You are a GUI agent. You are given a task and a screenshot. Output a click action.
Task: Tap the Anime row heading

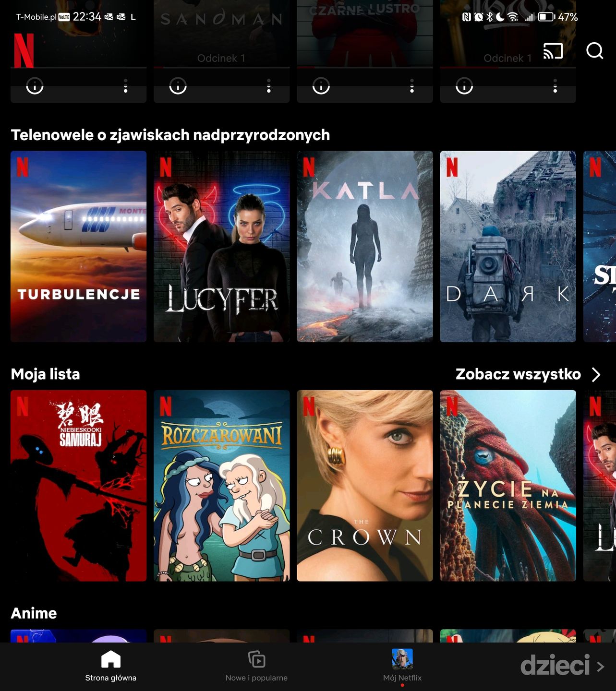pyautogui.click(x=34, y=613)
